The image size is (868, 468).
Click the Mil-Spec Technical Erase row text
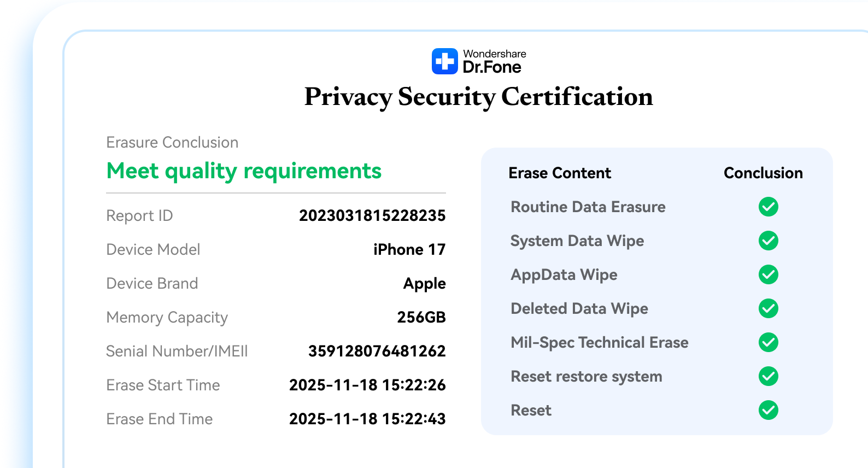click(x=600, y=343)
